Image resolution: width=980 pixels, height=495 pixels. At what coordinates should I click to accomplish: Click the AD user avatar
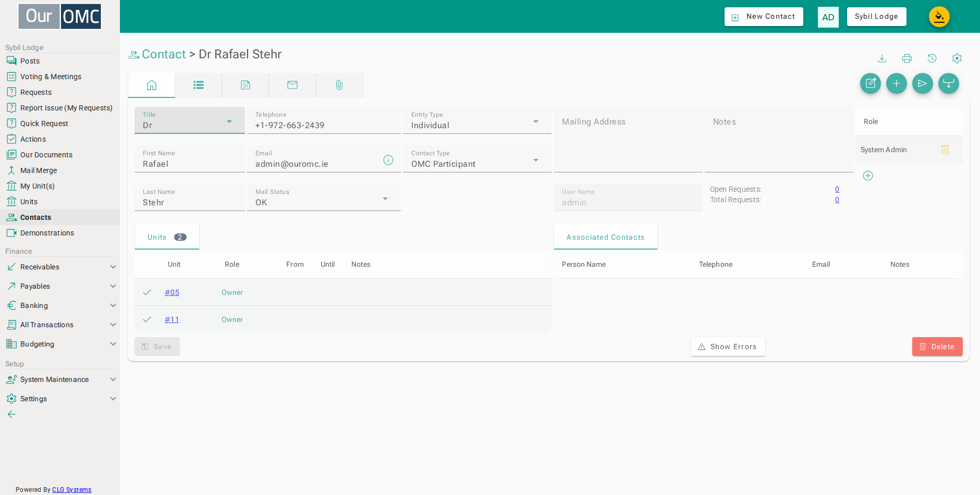point(828,17)
